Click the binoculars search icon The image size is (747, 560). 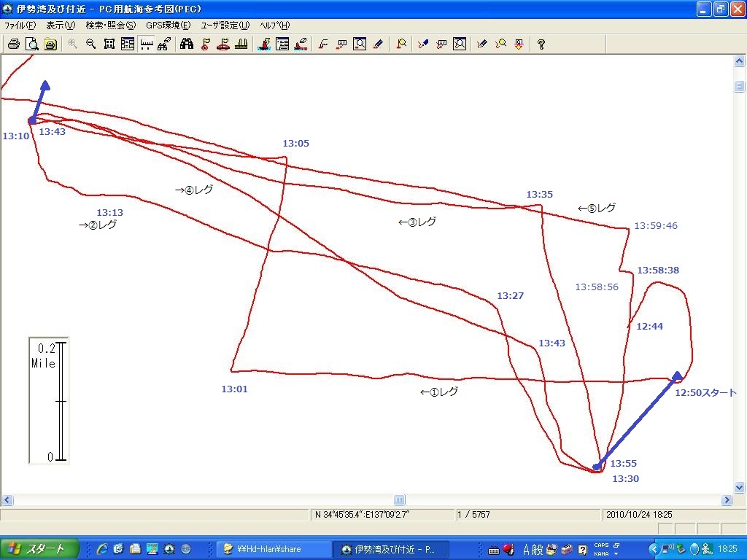(x=186, y=44)
